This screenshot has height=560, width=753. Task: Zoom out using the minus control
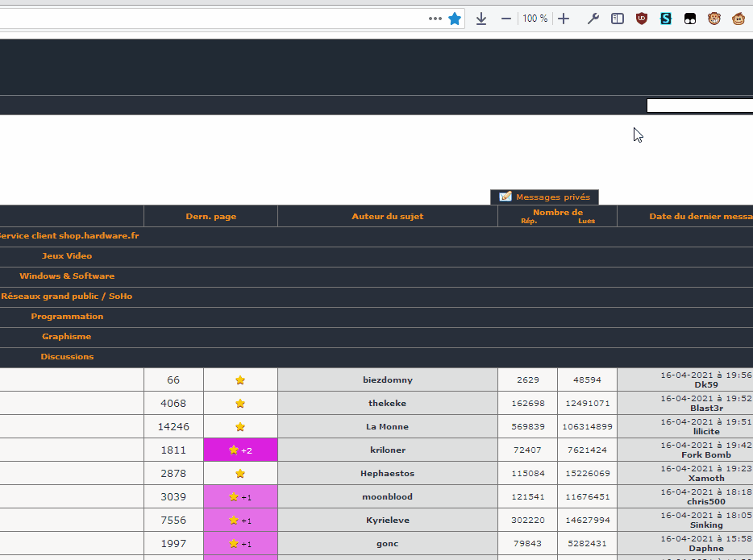tap(506, 18)
